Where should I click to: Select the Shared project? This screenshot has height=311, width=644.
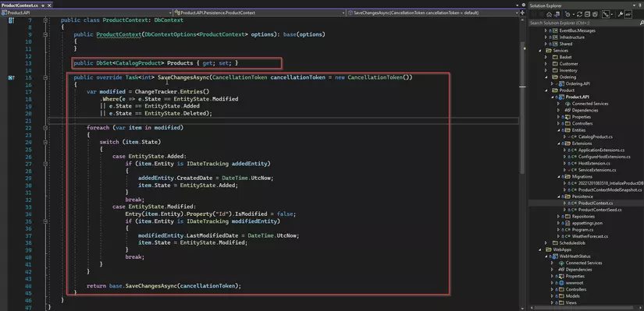(566, 44)
